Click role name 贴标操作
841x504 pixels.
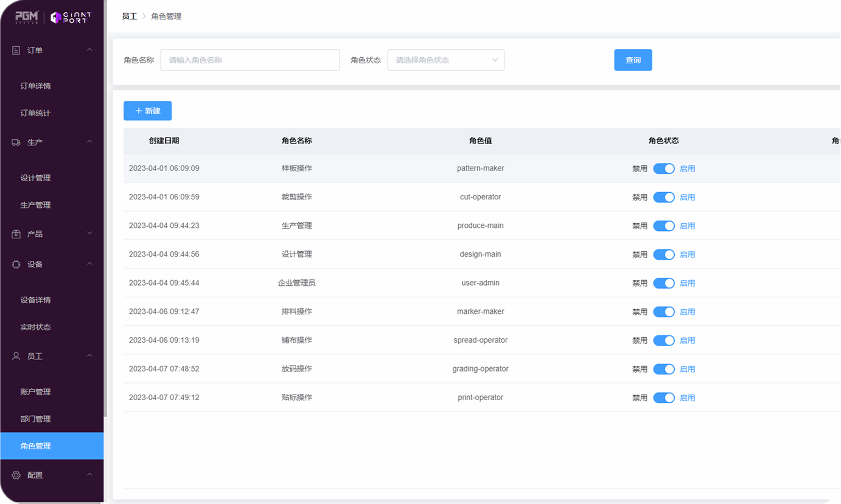pyautogui.click(x=297, y=397)
